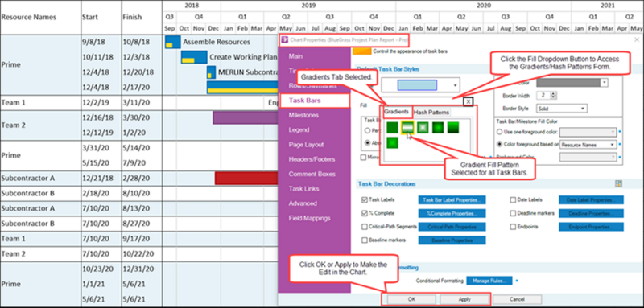Open Endpoint Properties
The height and width of the screenshot is (308, 644).
pos(591,227)
